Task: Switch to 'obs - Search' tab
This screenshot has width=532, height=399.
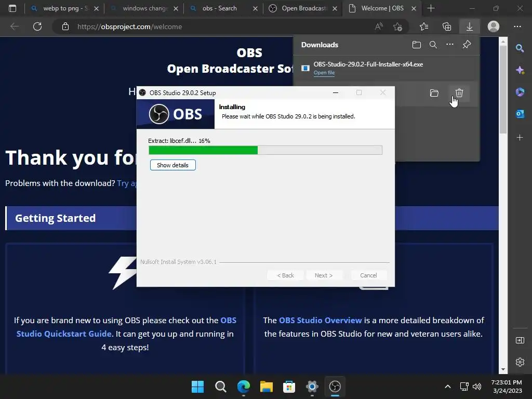Action: [x=220, y=8]
